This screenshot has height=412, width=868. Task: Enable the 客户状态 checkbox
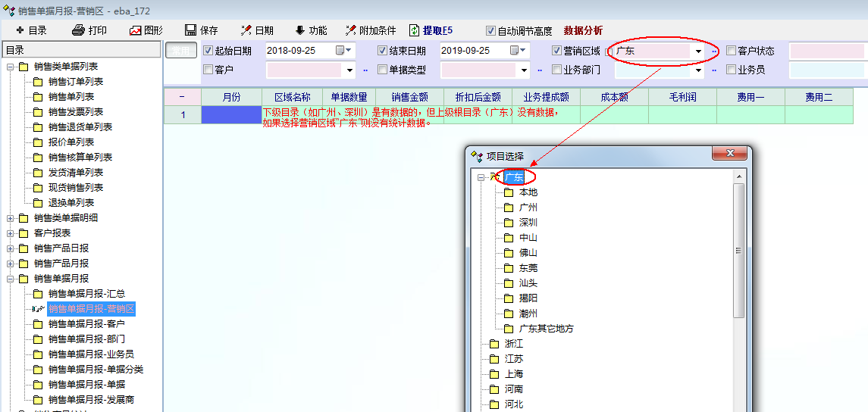[x=732, y=51]
